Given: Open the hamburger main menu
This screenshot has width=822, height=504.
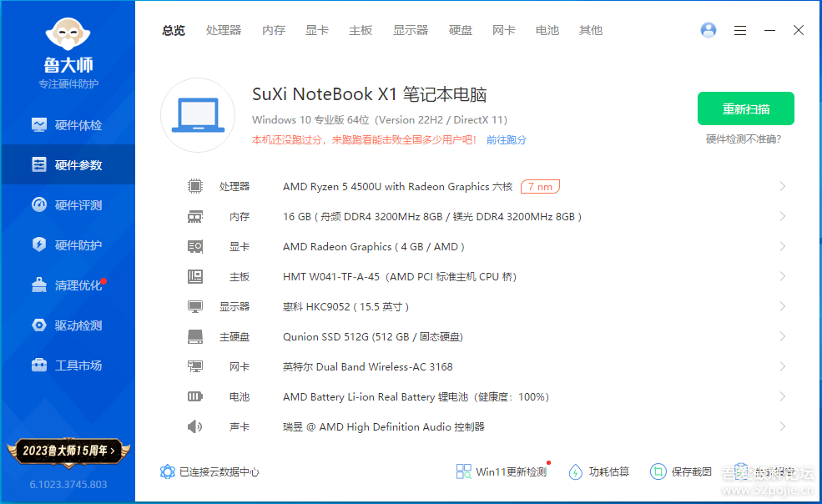Looking at the screenshot, I should pos(740,30).
